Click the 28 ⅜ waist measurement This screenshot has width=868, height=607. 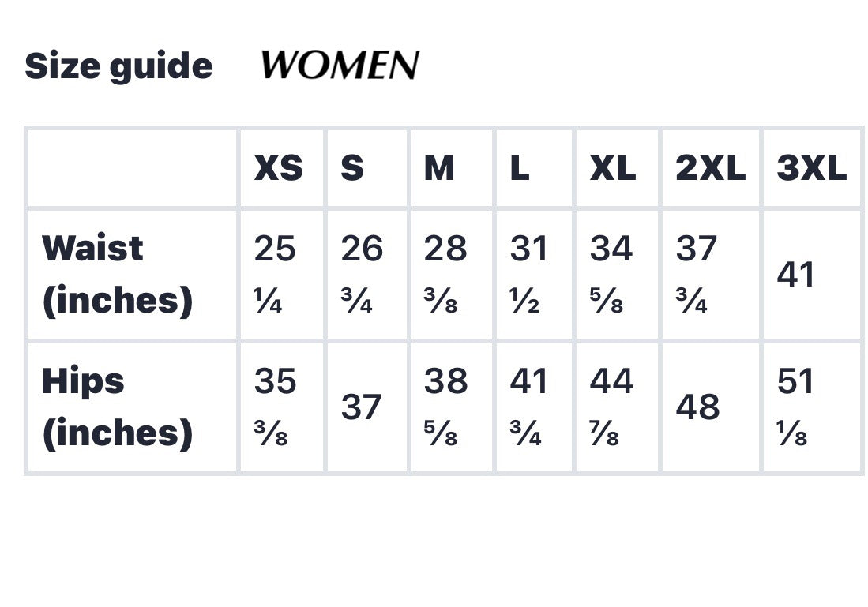click(x=445, y=274)
